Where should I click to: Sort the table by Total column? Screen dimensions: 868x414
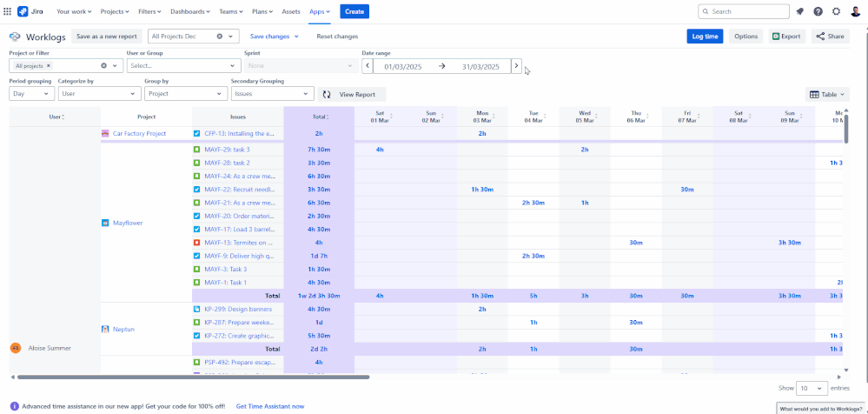pos(319,116)
